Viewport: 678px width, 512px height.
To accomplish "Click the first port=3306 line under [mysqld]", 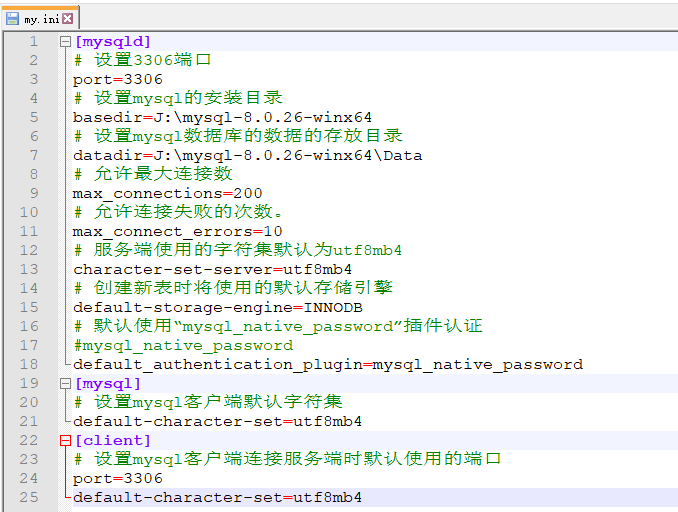I will tap(118, 80).
